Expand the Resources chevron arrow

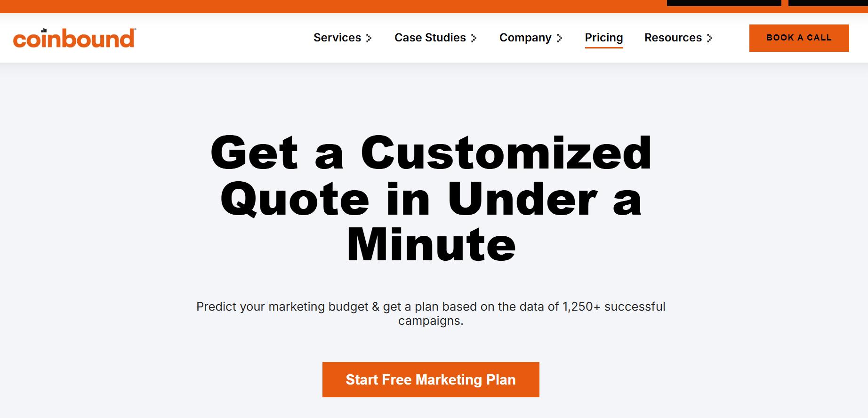[710, 38]
